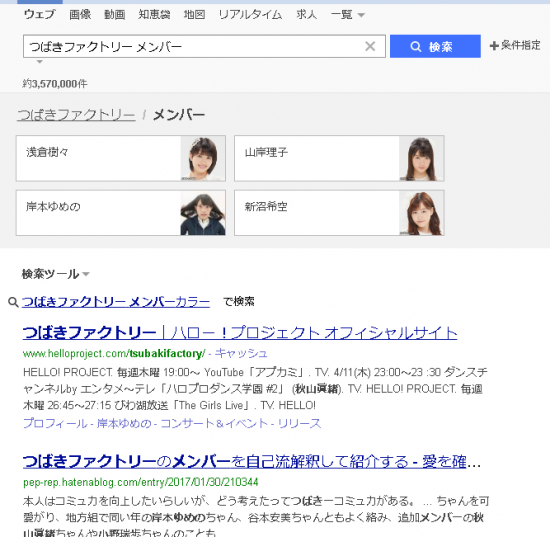Open 山岸理子 member photo thumbnail
Screen dimensions: 550x537
pyautogui.click(x=421, y=159)
